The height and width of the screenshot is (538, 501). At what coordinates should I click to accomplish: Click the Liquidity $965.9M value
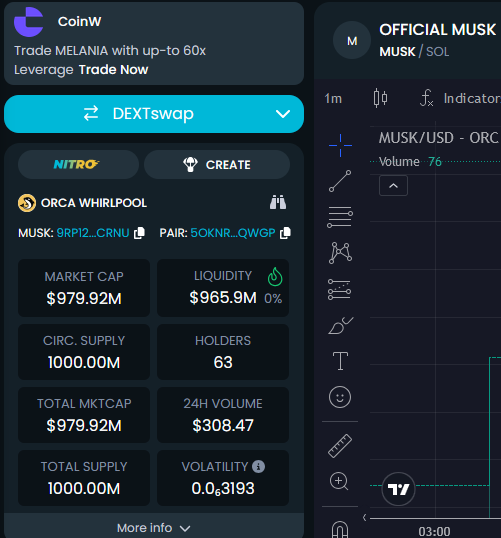pos(223,297)
